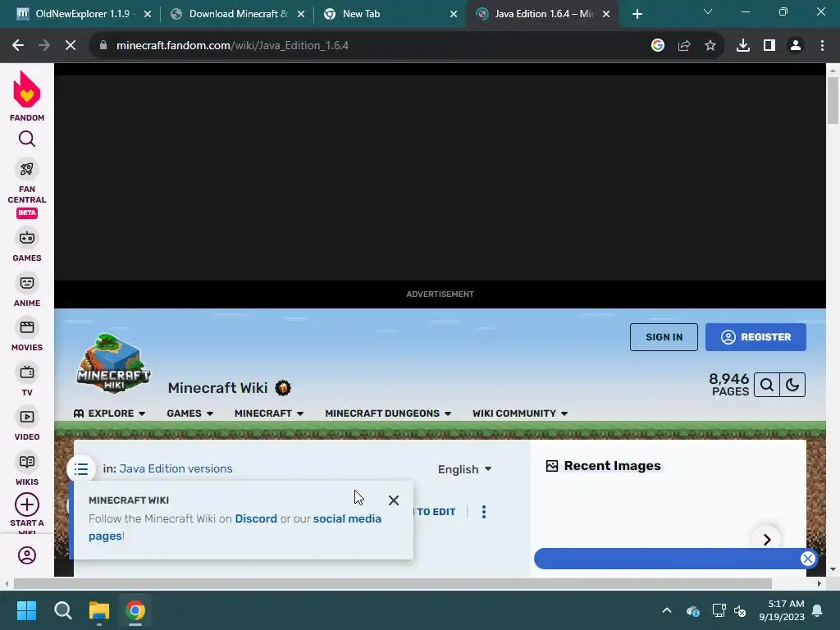Expand the Explore menu
The width and height of the screenshot is (840, 630).
(x=109, y=413)
